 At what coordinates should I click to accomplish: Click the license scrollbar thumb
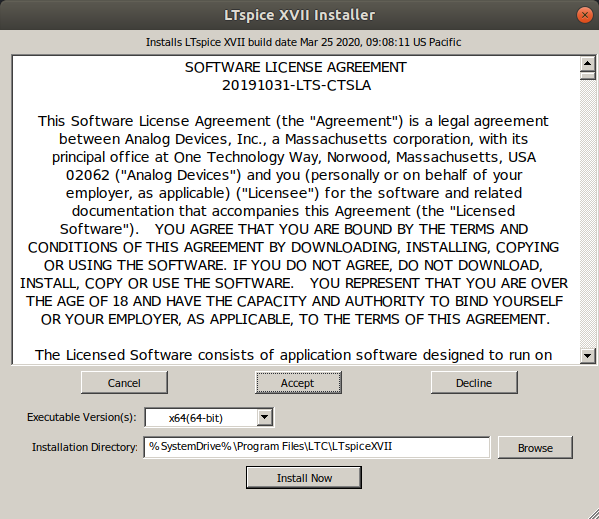[x=587, y=75]
